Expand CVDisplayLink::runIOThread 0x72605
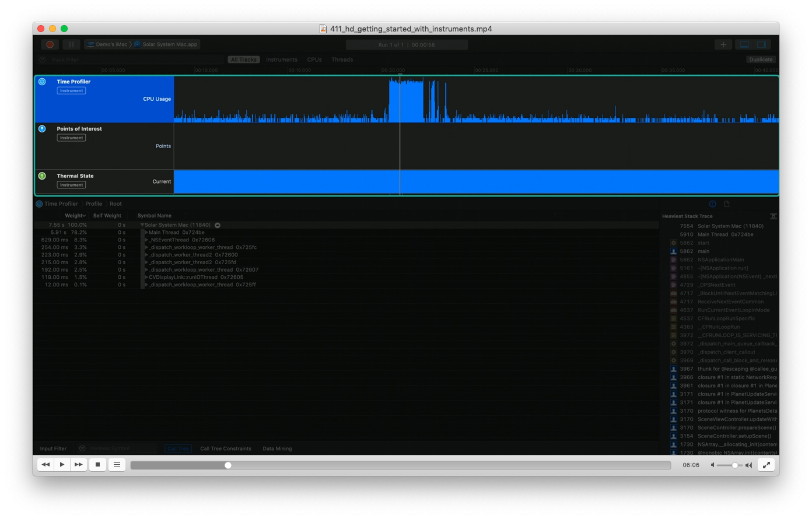The width and height of the screenshot is (812, 519). (146, 278)
